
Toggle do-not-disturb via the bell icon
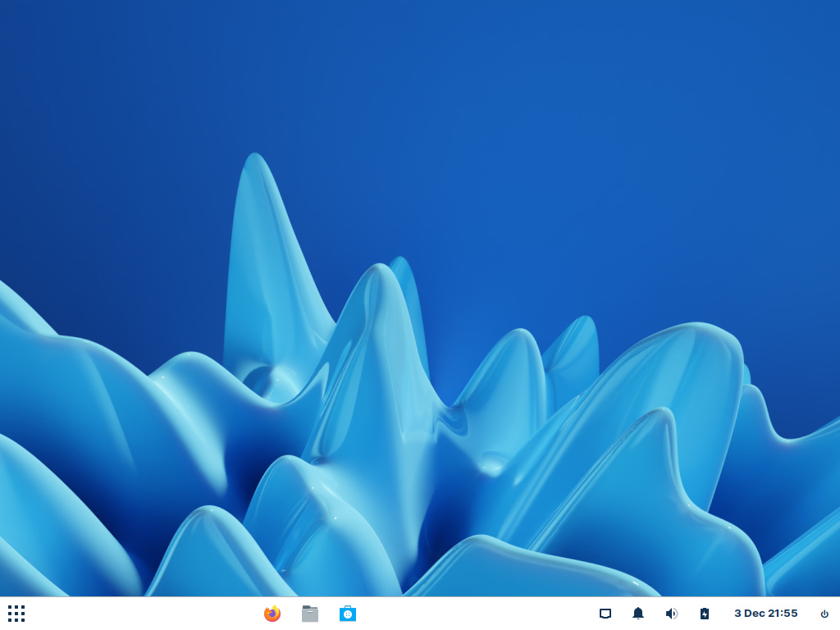(x=638, y=613)
